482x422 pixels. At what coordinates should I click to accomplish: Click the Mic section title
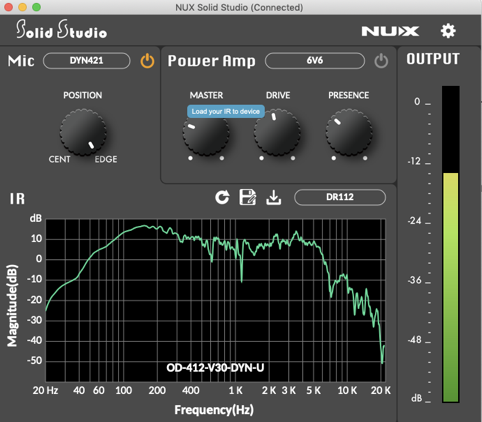click(21, 61)
